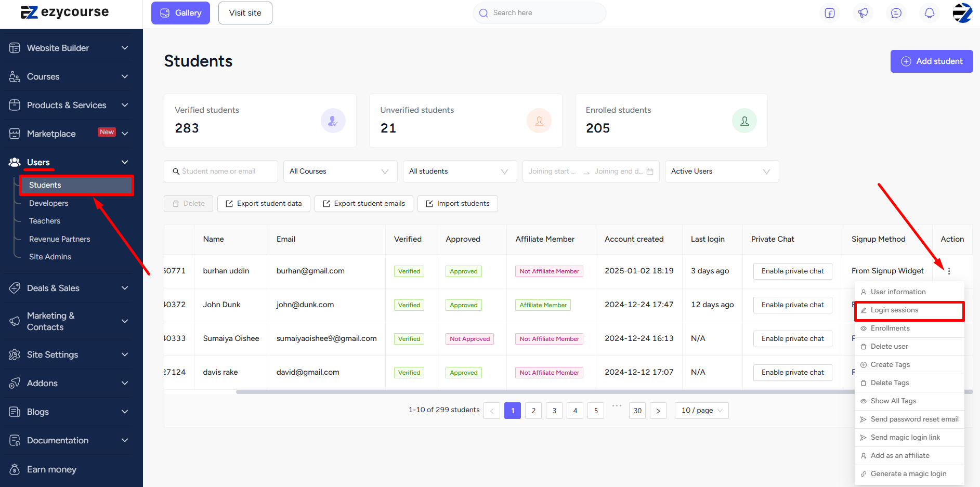This screenshot has width=980, height=487.
Task: Open the 10 / page size dropdown
Action: pyautogui.click(x=702, y=411)
